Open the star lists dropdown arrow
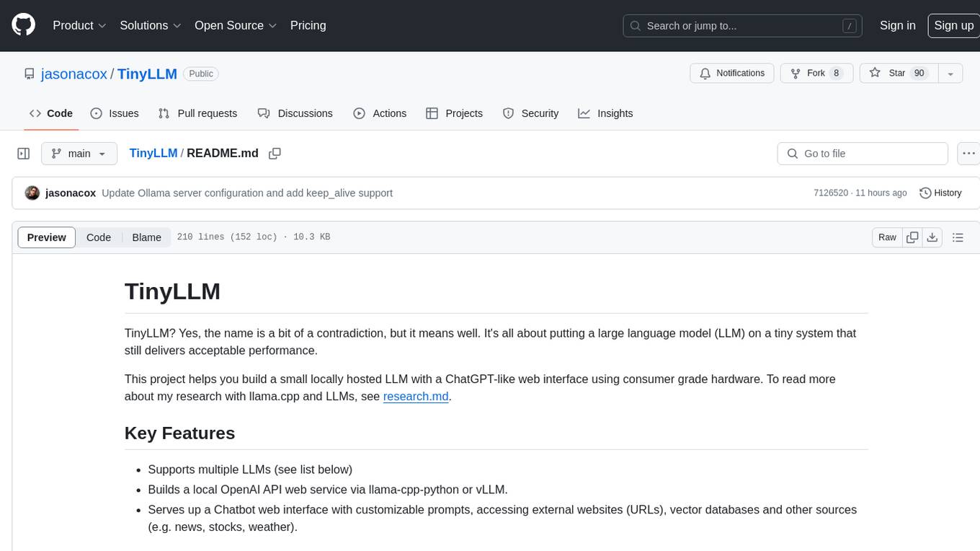Image resolution: width=980 pixels, height=551 pixels. [950, 74]
